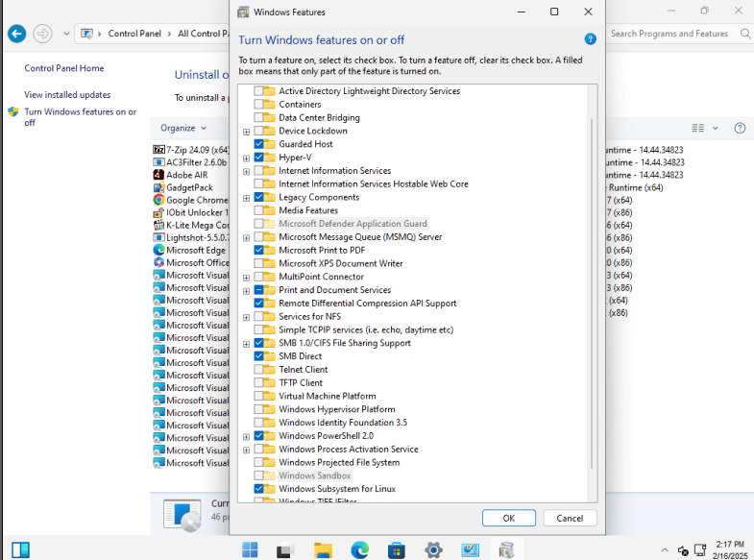Uncheck the SMB Direct checkbox
Viewport: 754px width, 560px height.
[x=258, y=356]
